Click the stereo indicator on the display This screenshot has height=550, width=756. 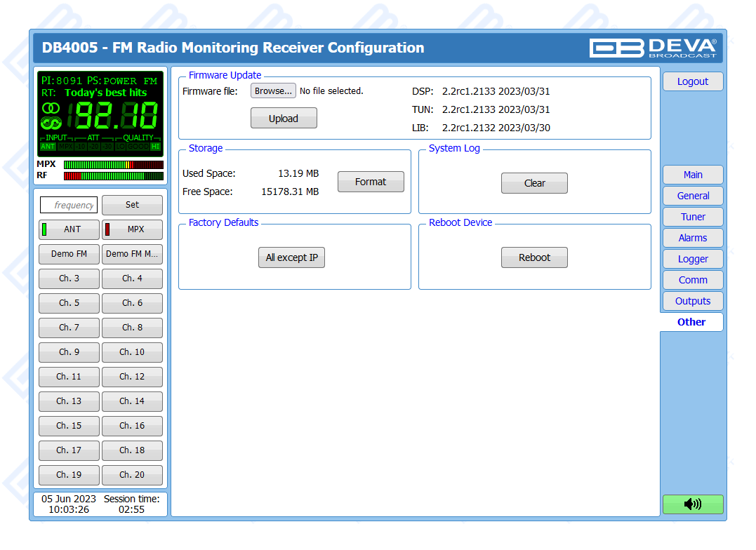click(x=51, y=108)
